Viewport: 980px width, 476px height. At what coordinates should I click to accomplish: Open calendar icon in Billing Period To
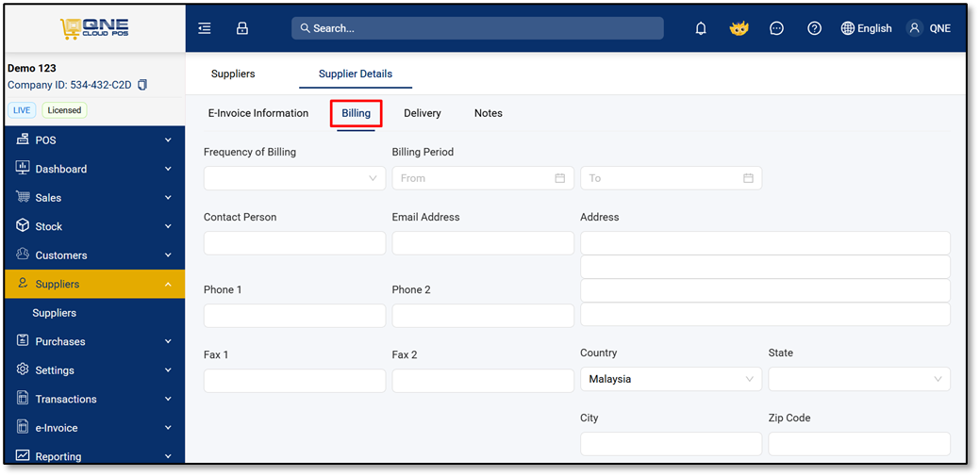coord(748,178)
